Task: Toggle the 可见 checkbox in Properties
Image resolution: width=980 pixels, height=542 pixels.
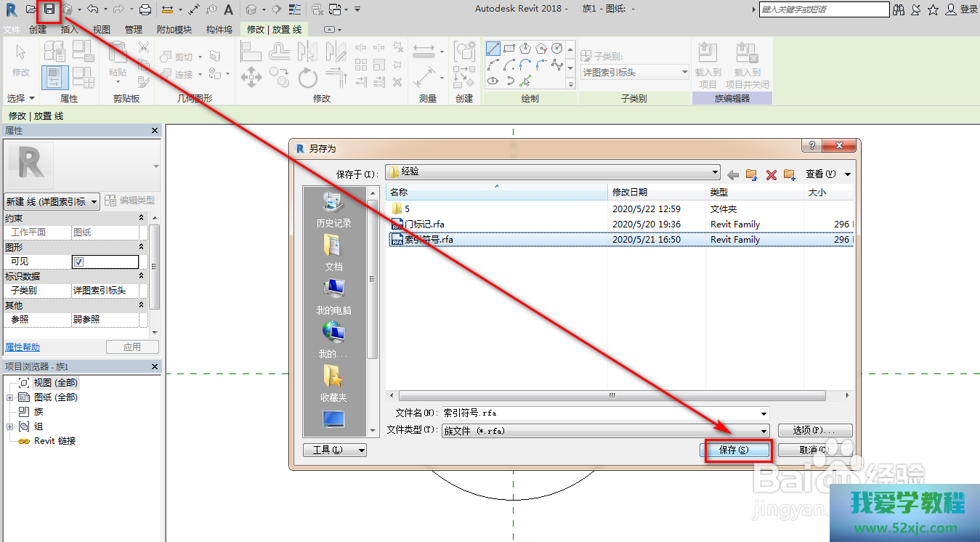Action: [78, 262]
